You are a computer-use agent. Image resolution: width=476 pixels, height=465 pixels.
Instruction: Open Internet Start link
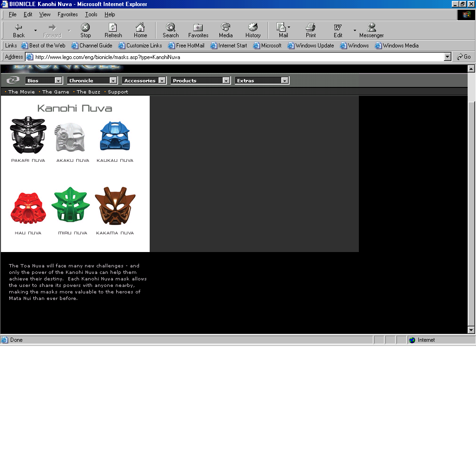tap(229, 46)
